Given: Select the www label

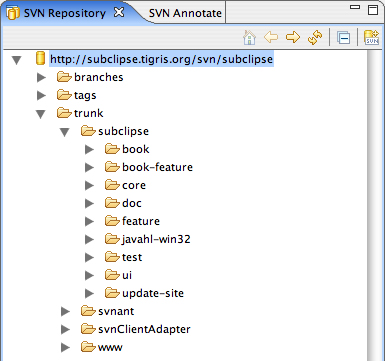Looking at the screenshot, I should pos(110,348).
